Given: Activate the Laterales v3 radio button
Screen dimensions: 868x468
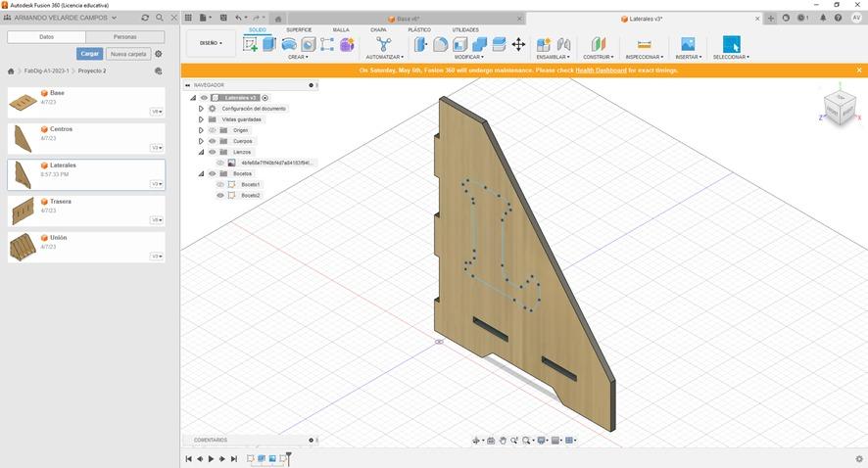Looking at the screenshot, I should coord(265,98).
